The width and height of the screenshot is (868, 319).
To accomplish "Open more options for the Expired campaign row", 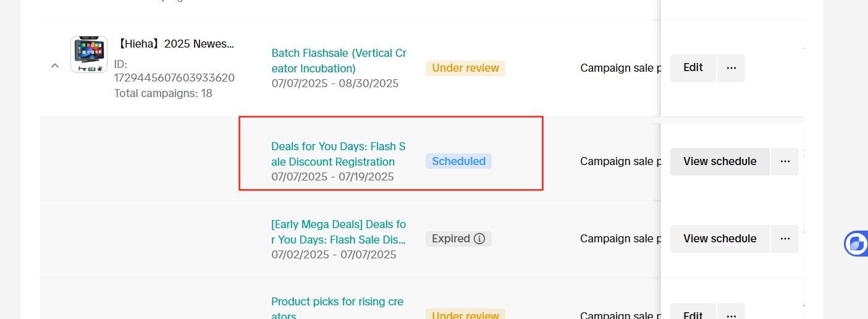I will tap(785, 239).
